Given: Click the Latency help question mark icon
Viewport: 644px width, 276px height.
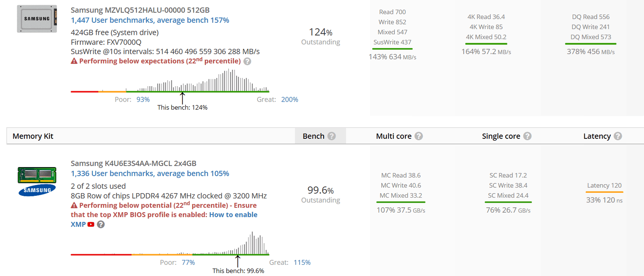Looking at the screenshot, I should click(x=618, y=136).
